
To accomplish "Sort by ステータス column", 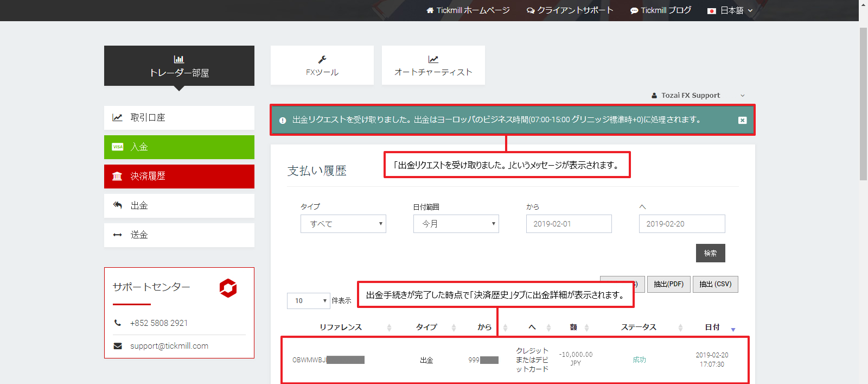I will pyautogui.click(x=639, y=327).
